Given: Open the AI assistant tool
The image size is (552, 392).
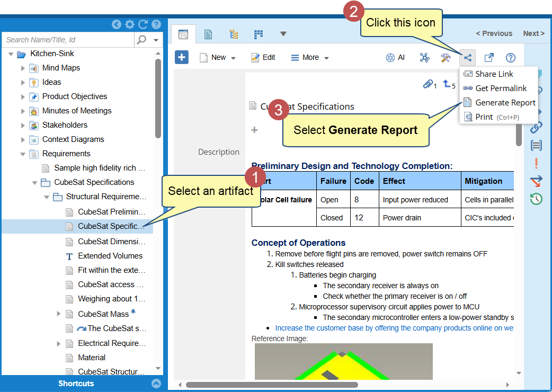Looking at the screenshot, I should click(395, 58).
